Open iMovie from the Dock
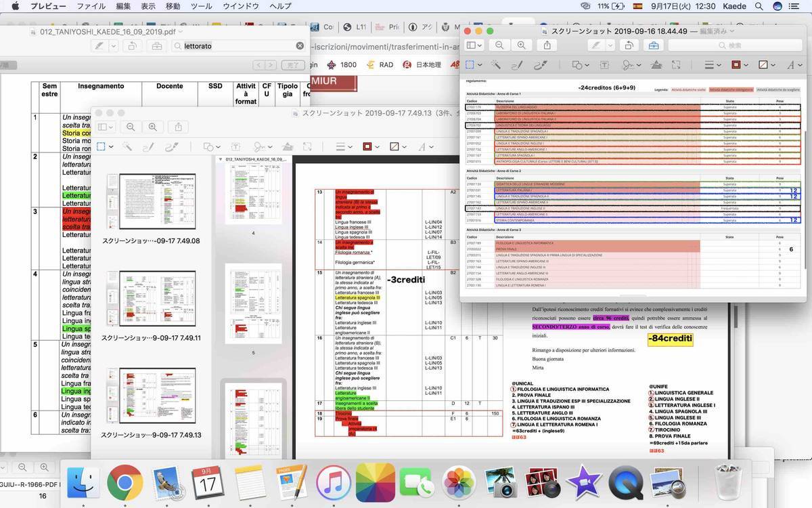Screen dimensions: 812x508 tap(584, 482)
